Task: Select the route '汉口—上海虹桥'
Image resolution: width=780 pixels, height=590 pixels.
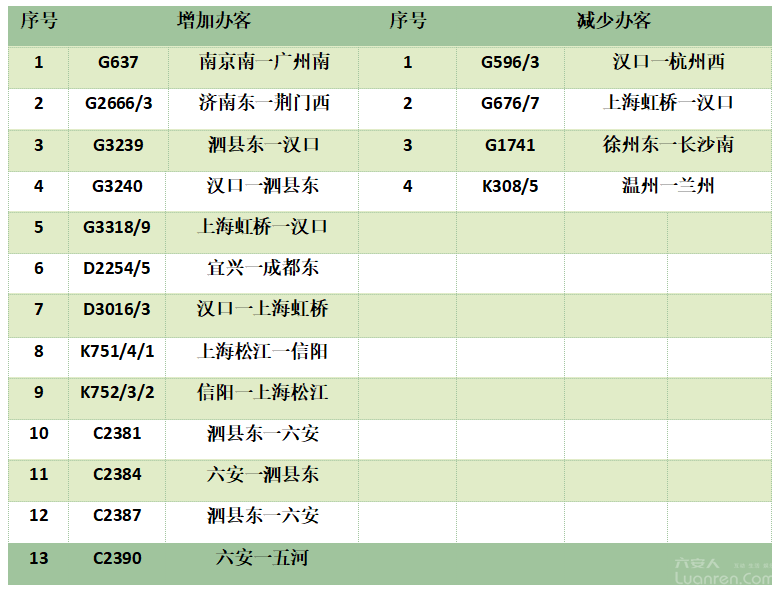Action: (263, 309)
